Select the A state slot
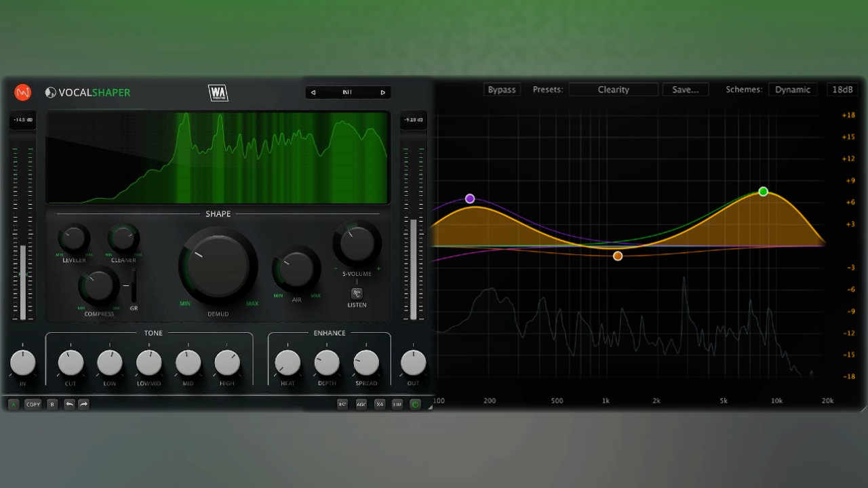Image resolution: width=868 pixels, height=488 pixels. (x=14, y=404)
